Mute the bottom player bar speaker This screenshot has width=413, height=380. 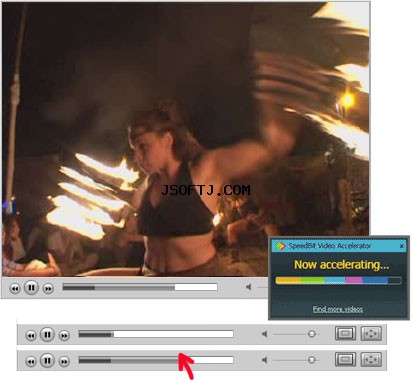coord(265,360)
